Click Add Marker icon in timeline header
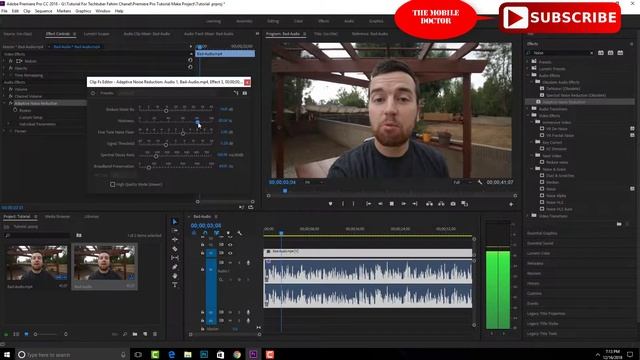The width and height of the screenshot is (640, 360). 228,233
